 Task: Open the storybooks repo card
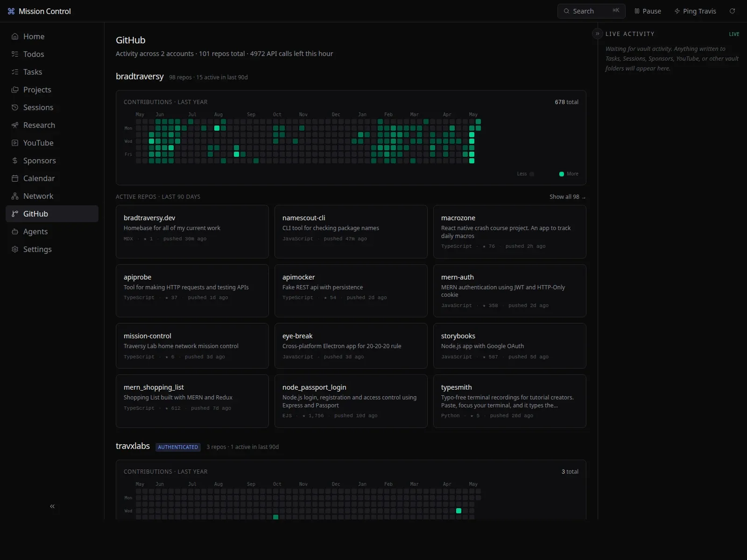510,346
